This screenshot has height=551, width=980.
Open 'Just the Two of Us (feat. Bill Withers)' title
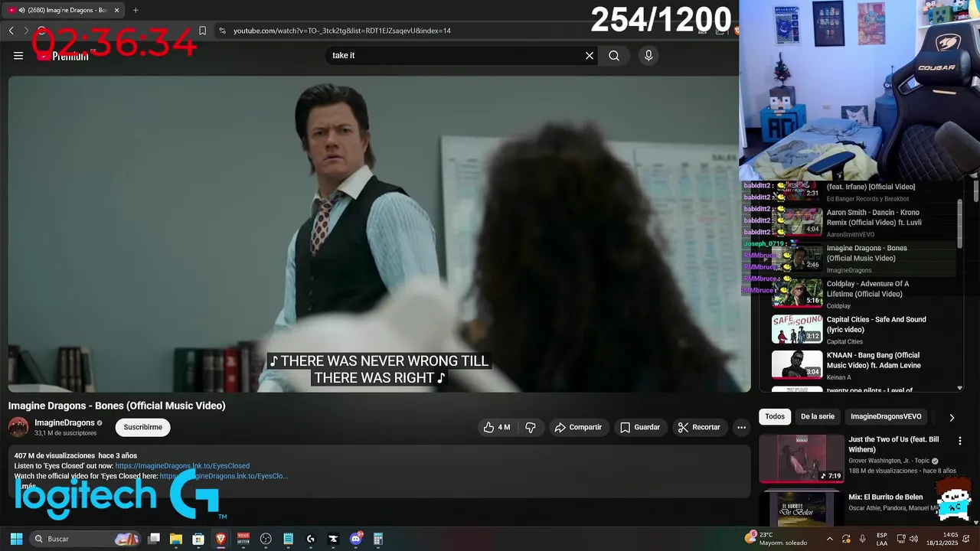coord(893,444)
